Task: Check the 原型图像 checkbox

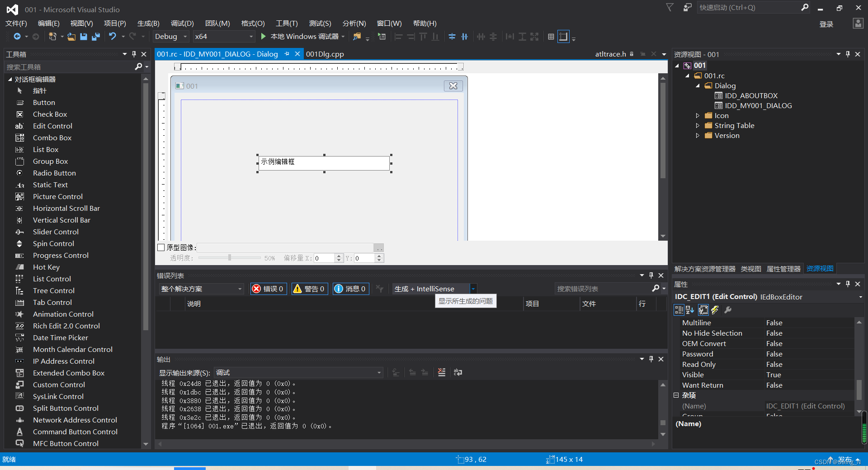Action: click(x=161, y=247)
